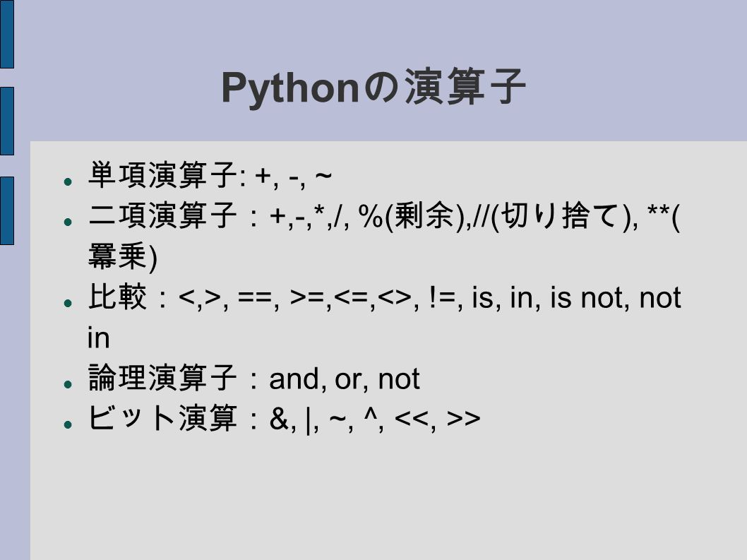Viewport: 747px width, 560px height.
Task: Click the middle blue bar on left edge
Action: click(x=6, y=121)
